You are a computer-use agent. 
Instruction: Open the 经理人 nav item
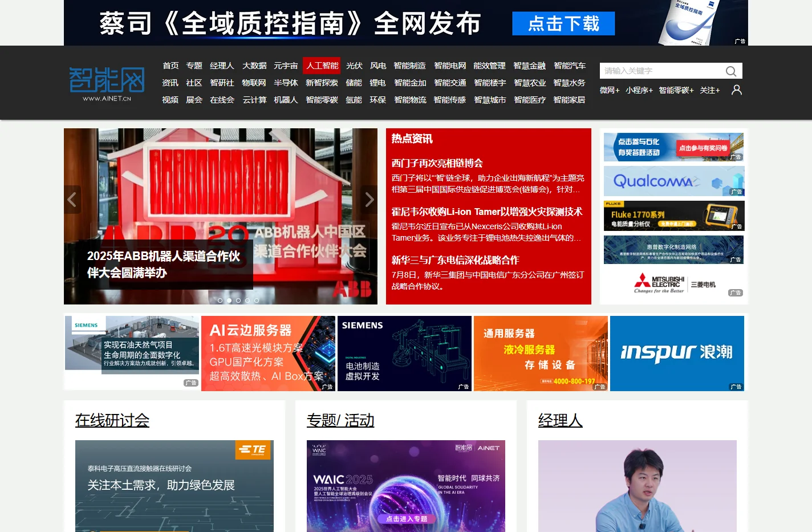pos(222,66)
